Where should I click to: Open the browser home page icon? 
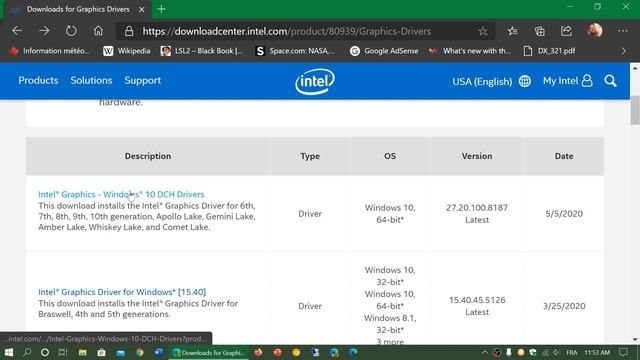[98, 31]
